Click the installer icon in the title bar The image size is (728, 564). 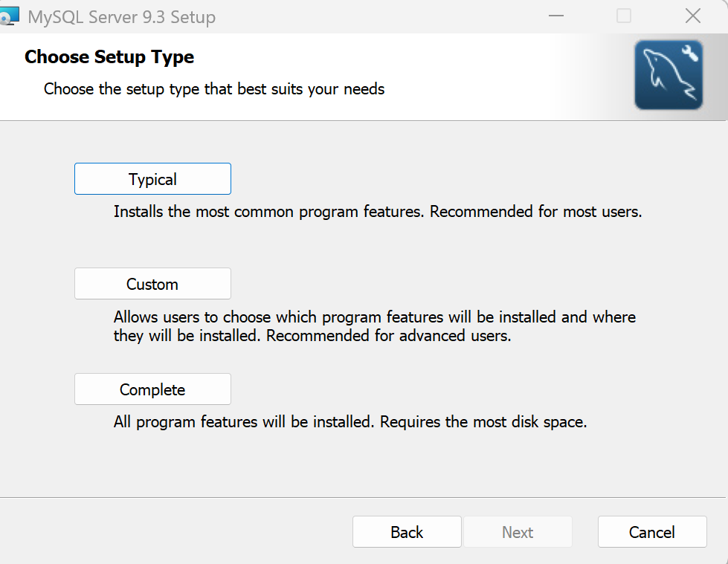click(x=9, y=16)
